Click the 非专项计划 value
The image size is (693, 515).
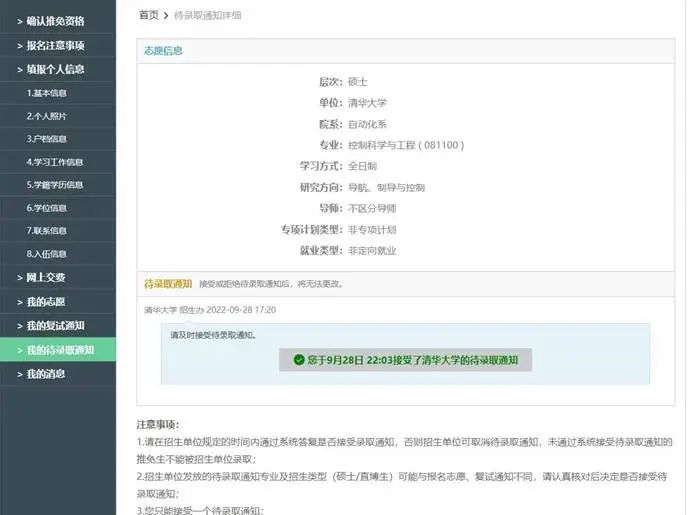[x=372, y=230]
